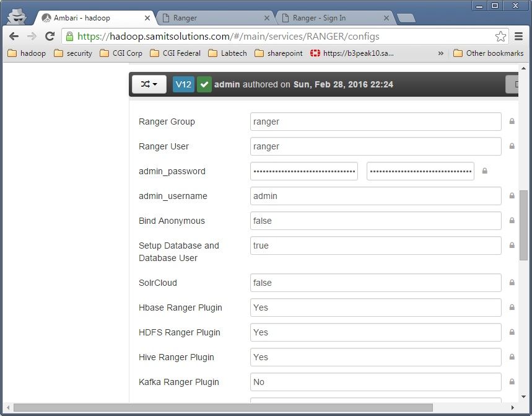
Task: Click admin_password confirmation field
Action: [x=421, y=171]
